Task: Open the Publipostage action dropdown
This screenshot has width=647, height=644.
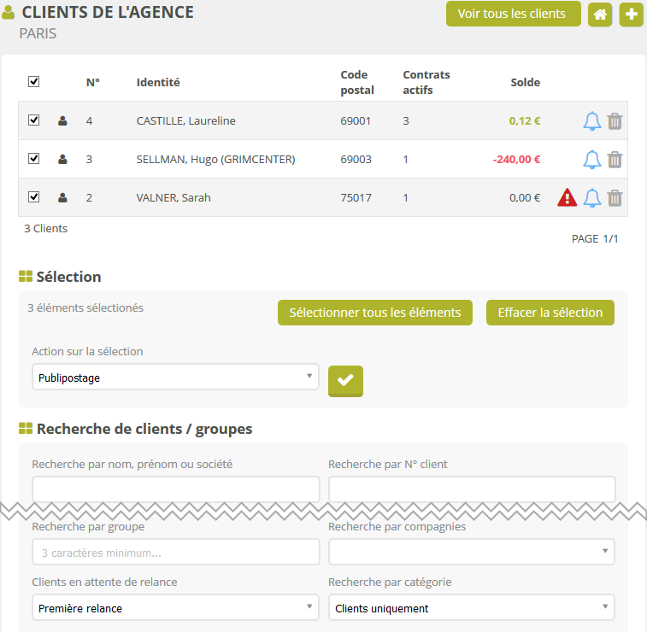Action: pos(175,377)
